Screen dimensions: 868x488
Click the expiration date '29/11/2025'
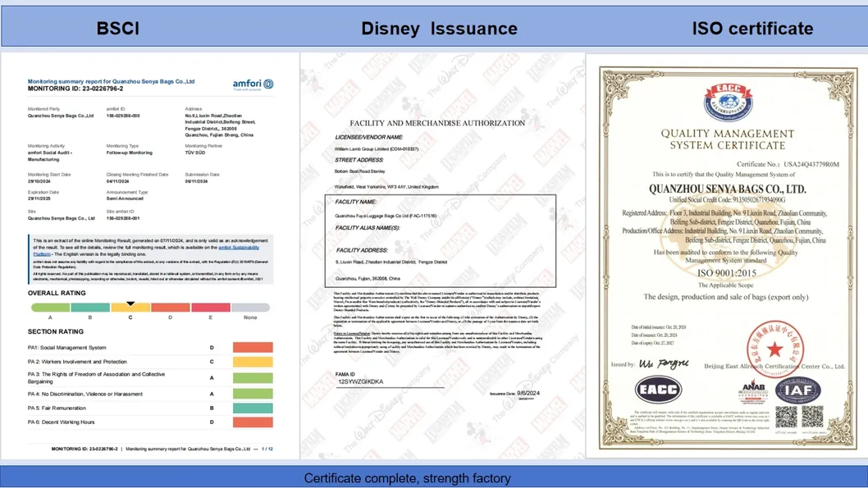click(39, 198)
